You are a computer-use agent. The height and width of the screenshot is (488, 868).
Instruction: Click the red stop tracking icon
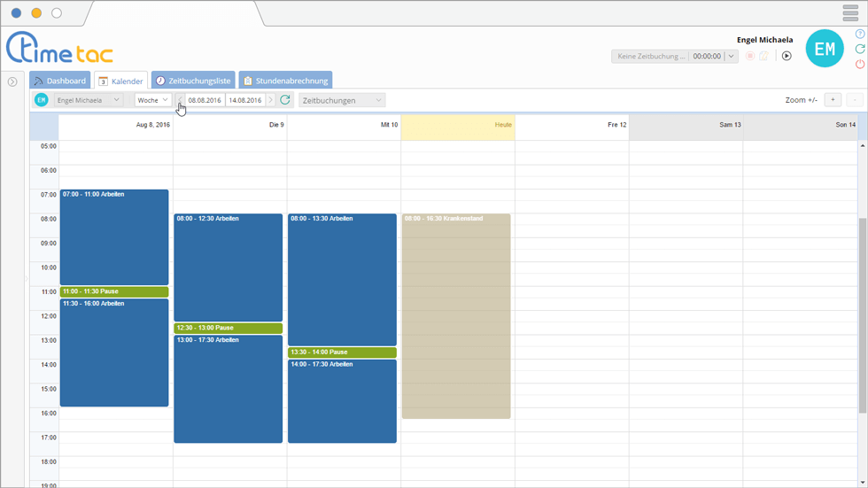(750, 56)
